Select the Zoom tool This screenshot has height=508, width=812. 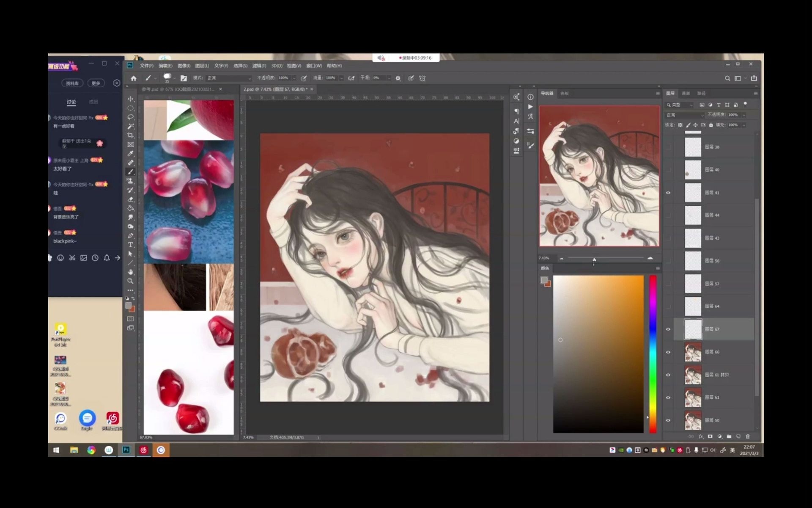130,281
